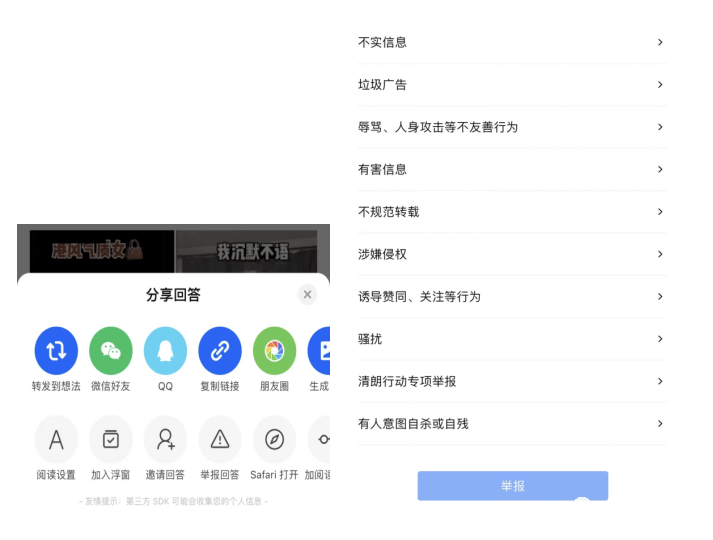Select the 不实信息 report reason text
Image resolution: width=713 pixels, height=540 pixels.
(x=382, y=42)
